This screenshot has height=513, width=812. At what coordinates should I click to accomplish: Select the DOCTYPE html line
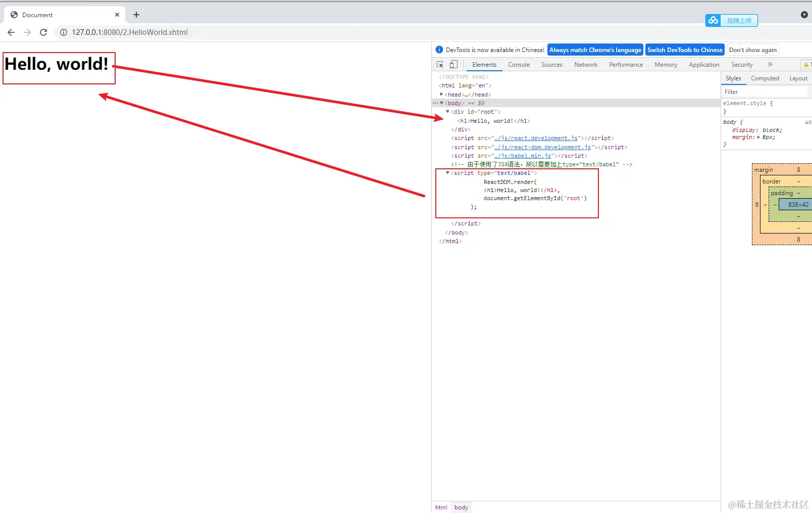pos(464,77)
